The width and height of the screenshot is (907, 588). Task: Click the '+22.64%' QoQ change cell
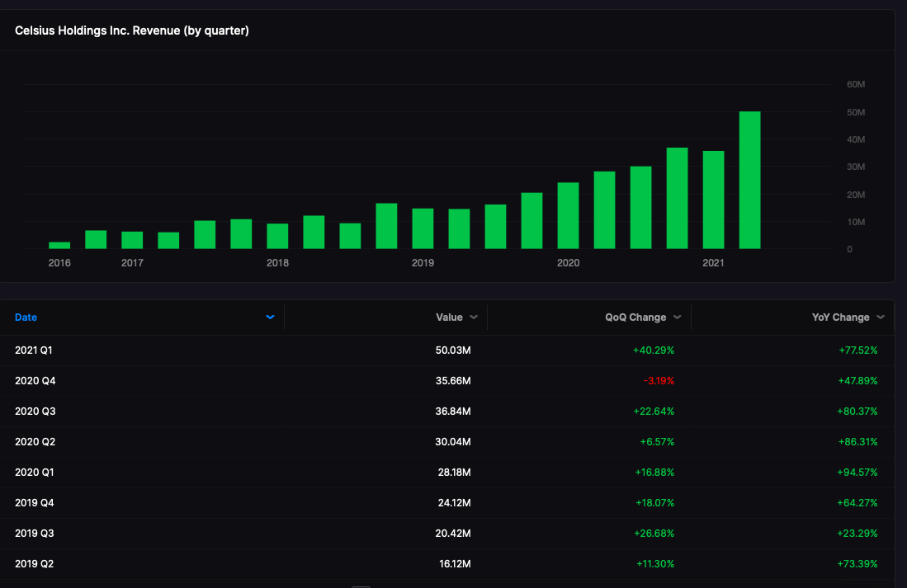[654, 412]
